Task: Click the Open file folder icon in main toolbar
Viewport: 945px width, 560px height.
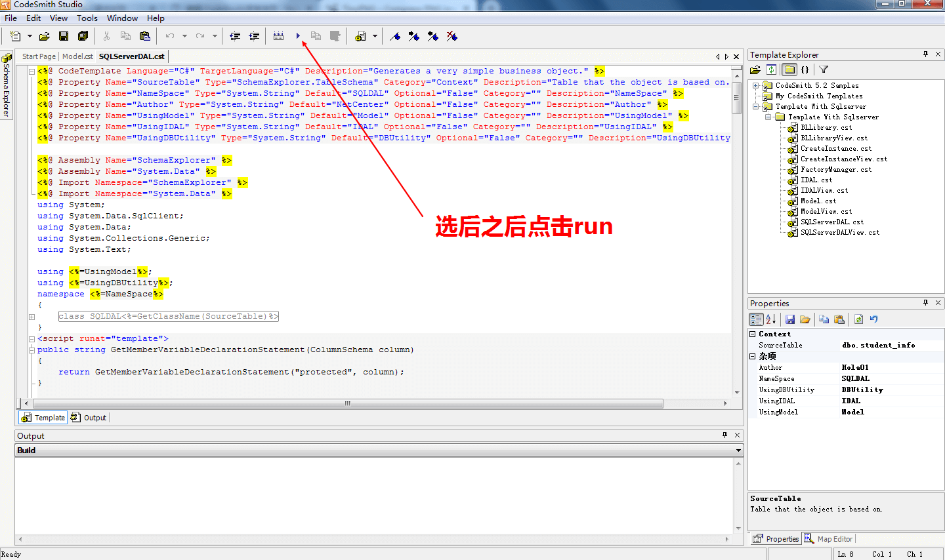Action: [45, 36]
